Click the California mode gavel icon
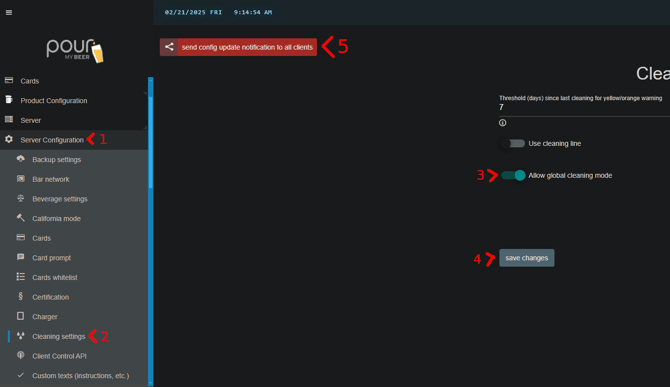670x387 pixels. pyautogui.click(x=21, y=218)
